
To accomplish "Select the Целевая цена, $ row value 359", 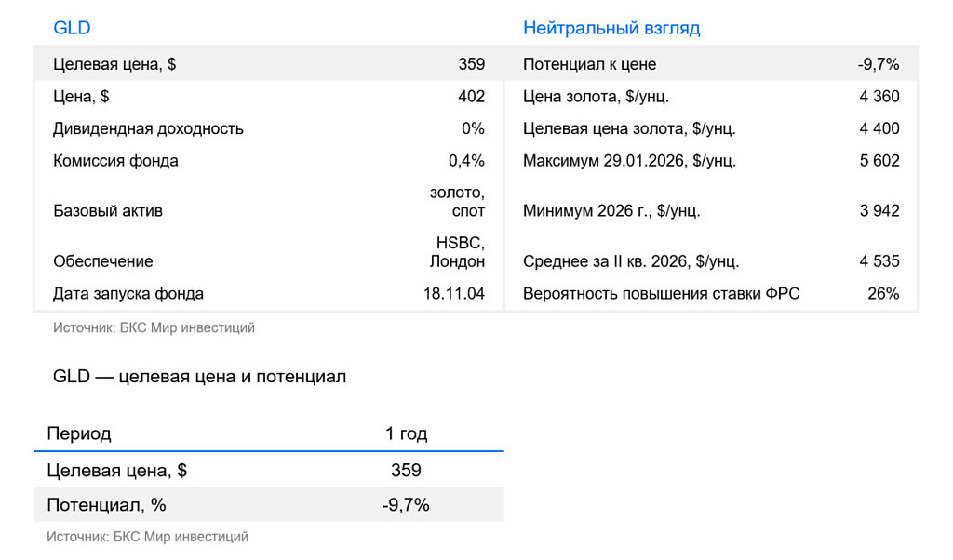I will coord(471,64).
